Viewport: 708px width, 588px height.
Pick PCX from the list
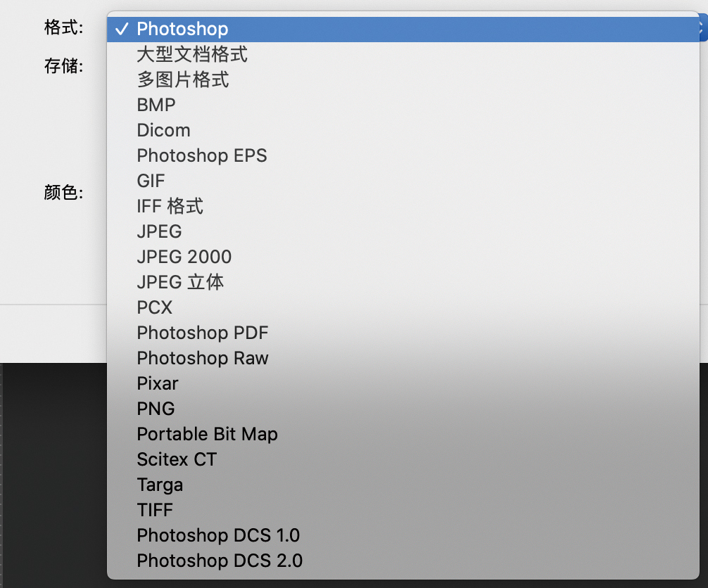[x=403, y=308]
